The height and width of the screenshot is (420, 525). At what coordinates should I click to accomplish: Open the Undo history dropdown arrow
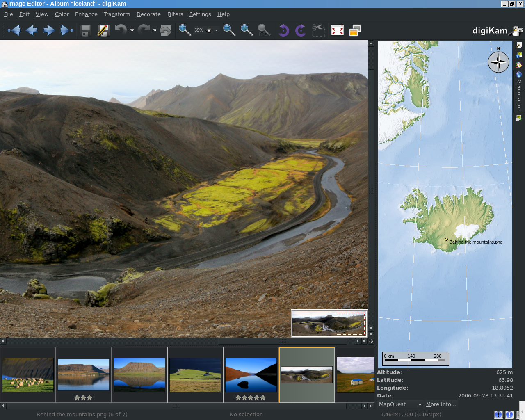(x=132, y=30)
